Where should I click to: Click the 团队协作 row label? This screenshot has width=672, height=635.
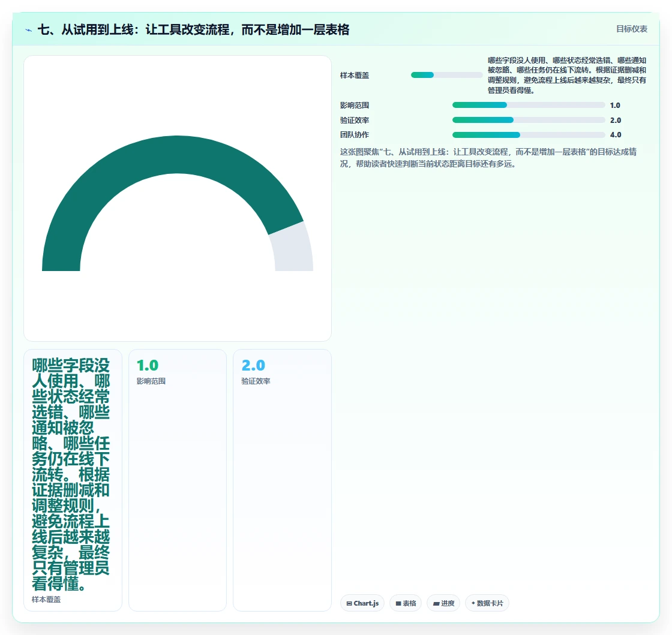point(355,135)
